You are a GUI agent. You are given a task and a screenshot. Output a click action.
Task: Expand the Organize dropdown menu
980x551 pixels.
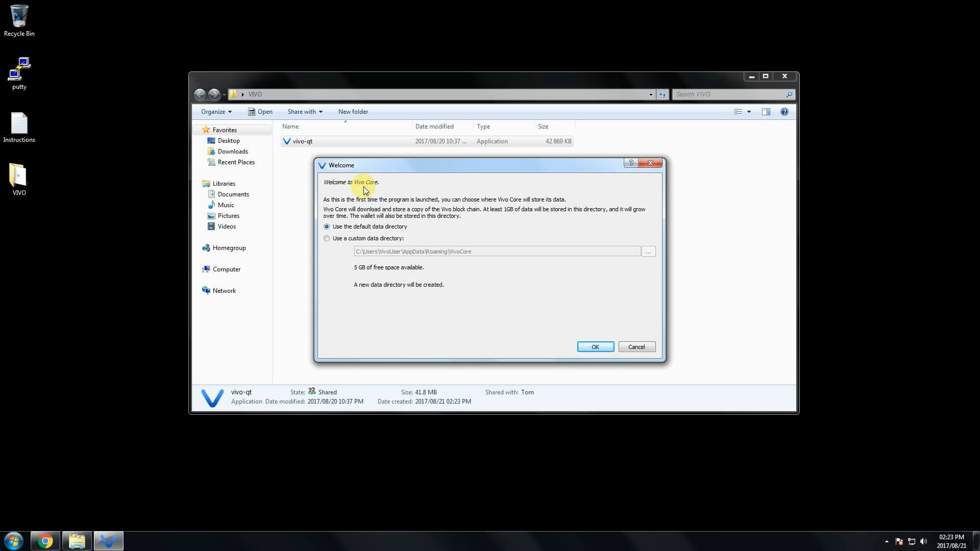(x=216, y=112)
